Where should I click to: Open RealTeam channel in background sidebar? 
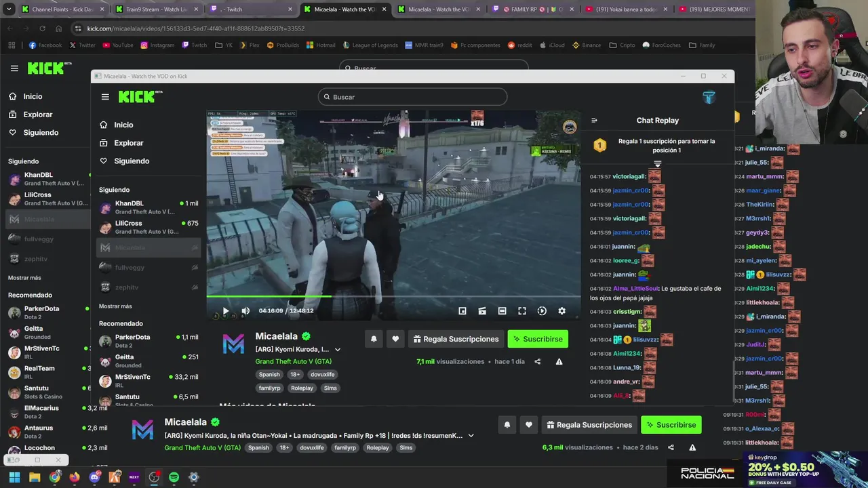pos(47,372)
